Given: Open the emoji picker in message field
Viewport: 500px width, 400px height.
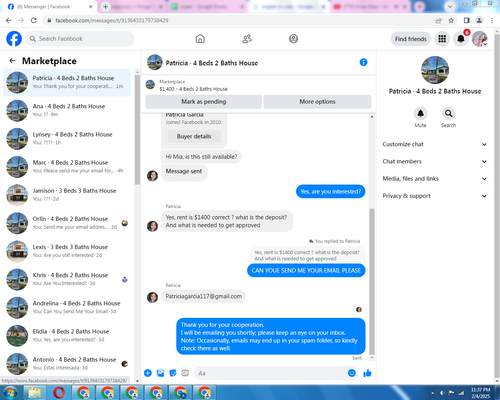Looking at the screenshot, I should pos(352,373).
